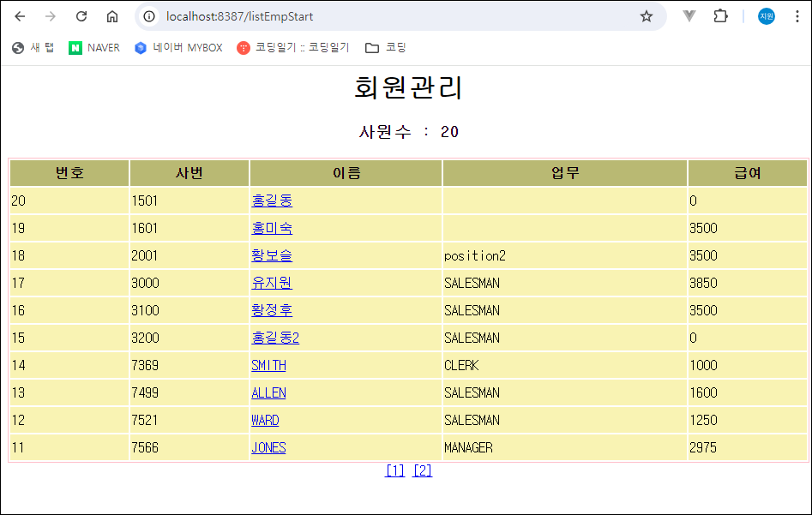Go to page [2] of the list
Screen dimensions: 812x515
[x=422, y=470]
